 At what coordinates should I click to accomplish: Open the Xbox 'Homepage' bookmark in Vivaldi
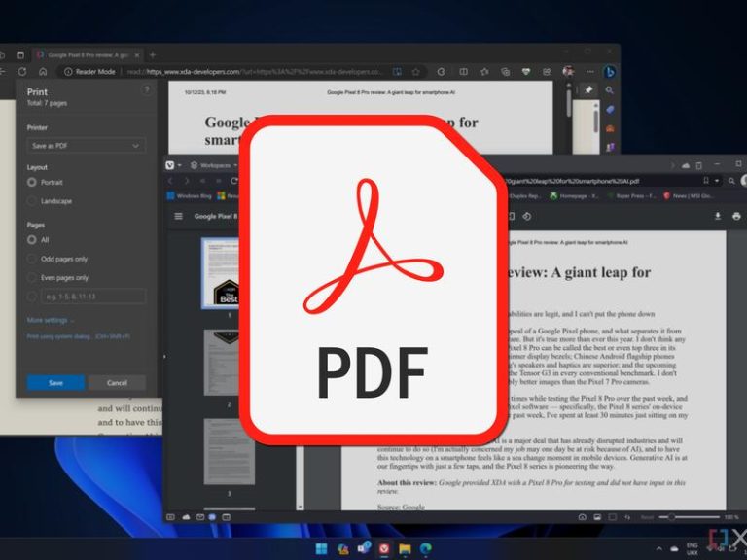(575, 196)
